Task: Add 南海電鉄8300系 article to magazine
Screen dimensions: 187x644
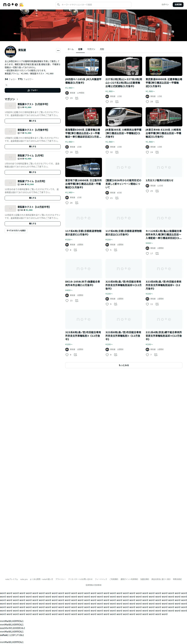Action: (77, 152)
